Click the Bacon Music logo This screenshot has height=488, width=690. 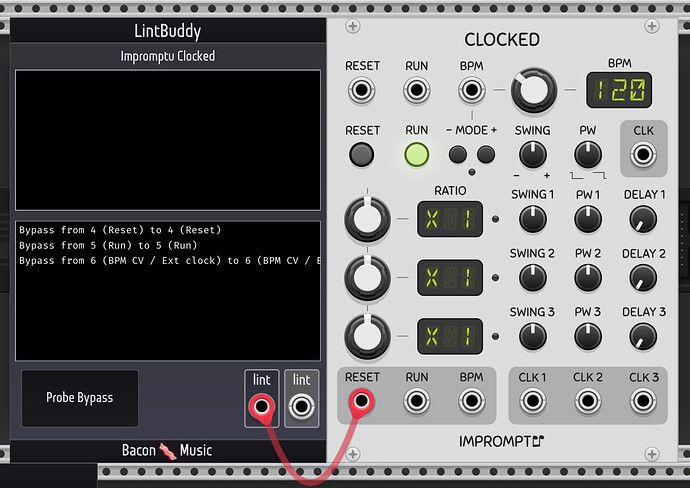click(167, 451)
